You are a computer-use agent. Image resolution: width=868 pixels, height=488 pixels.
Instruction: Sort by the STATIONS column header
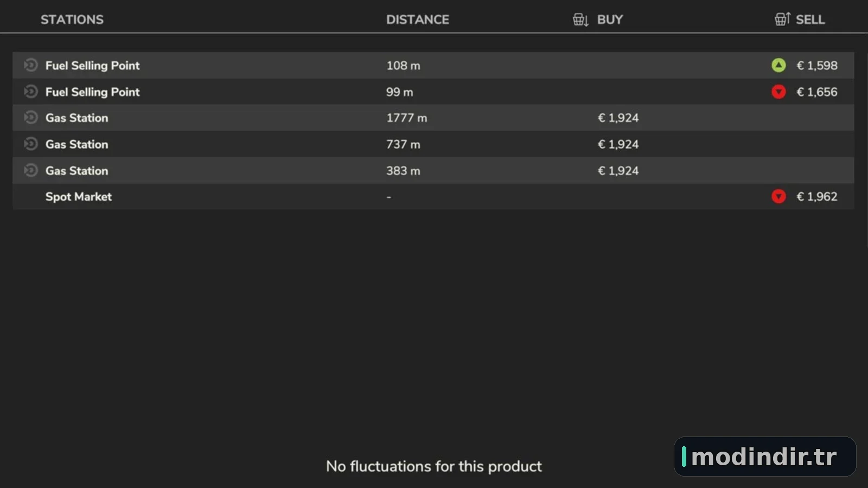72,20
